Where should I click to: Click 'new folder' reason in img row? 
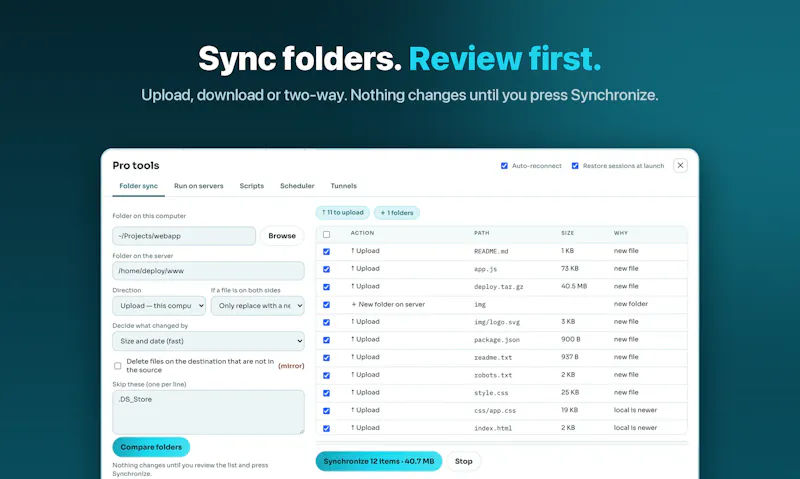(631, 304)
